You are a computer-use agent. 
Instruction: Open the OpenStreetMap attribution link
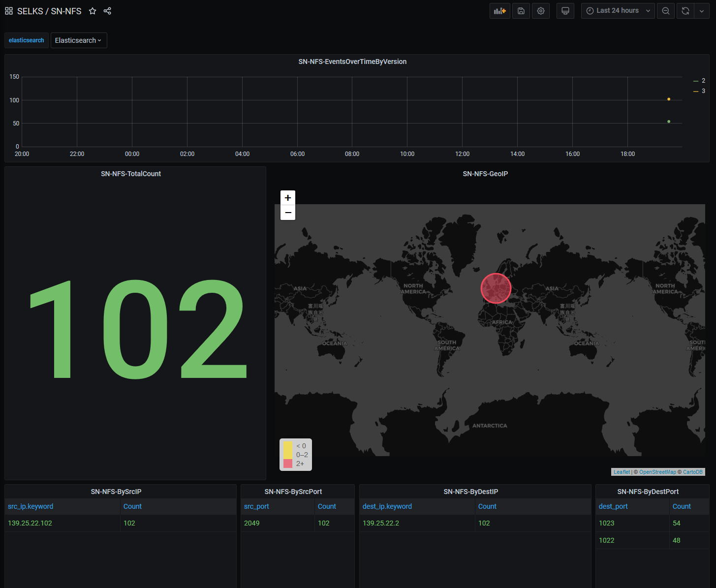pyautogui.click(x=657, y=472)
